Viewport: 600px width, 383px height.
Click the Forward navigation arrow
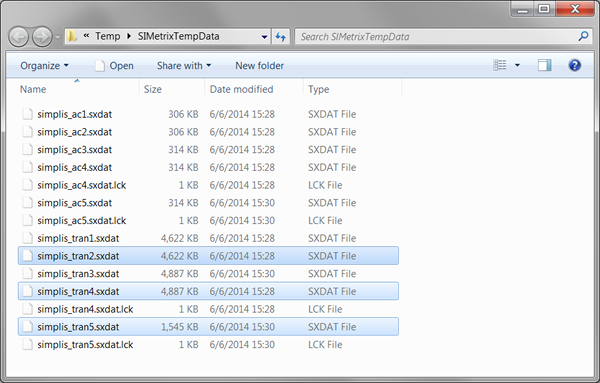[x=42, y=37]
